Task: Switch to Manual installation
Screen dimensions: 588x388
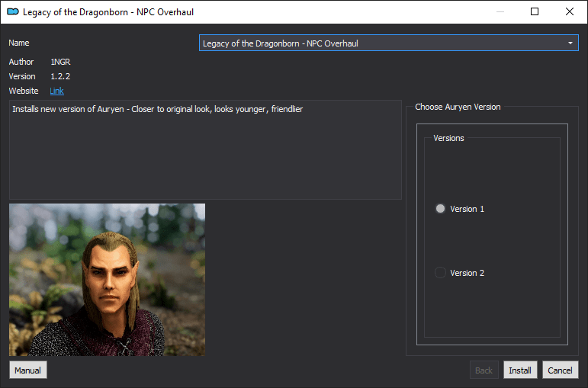Action: (27, 370)
